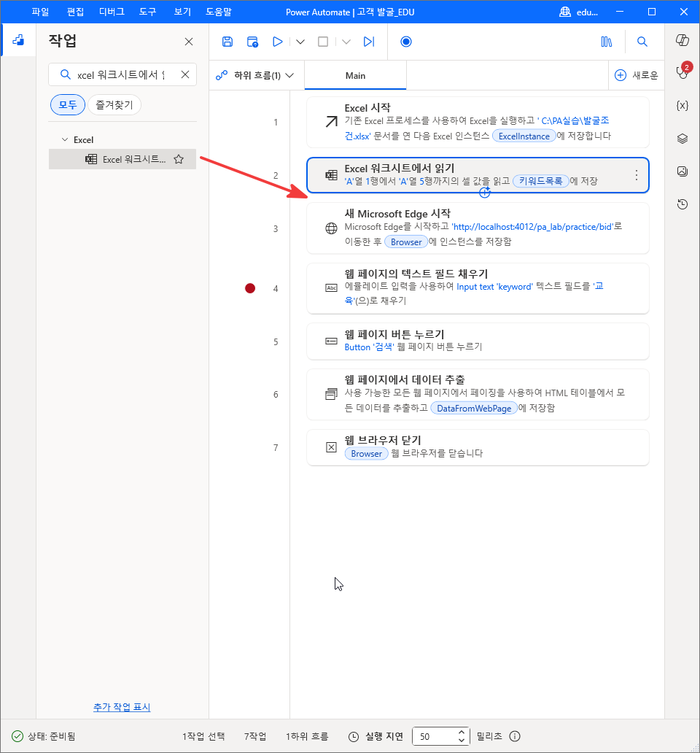Click the Input text 'keyword' link
This screenshot has height=753, width=700.
coord(494,287)
